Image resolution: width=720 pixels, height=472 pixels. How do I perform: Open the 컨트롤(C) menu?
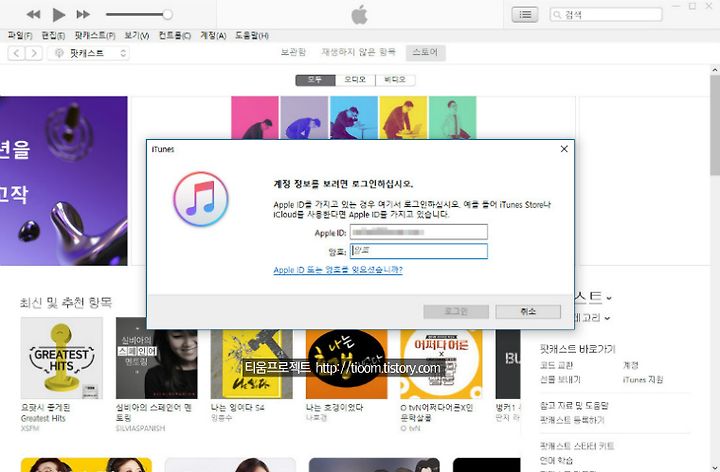(174, 35)
